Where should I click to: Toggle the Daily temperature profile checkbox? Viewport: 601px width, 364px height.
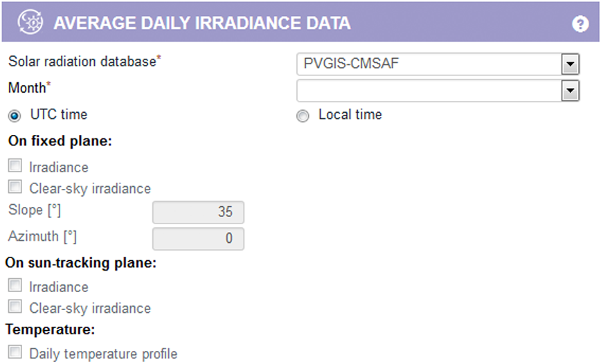pos(15,352)
